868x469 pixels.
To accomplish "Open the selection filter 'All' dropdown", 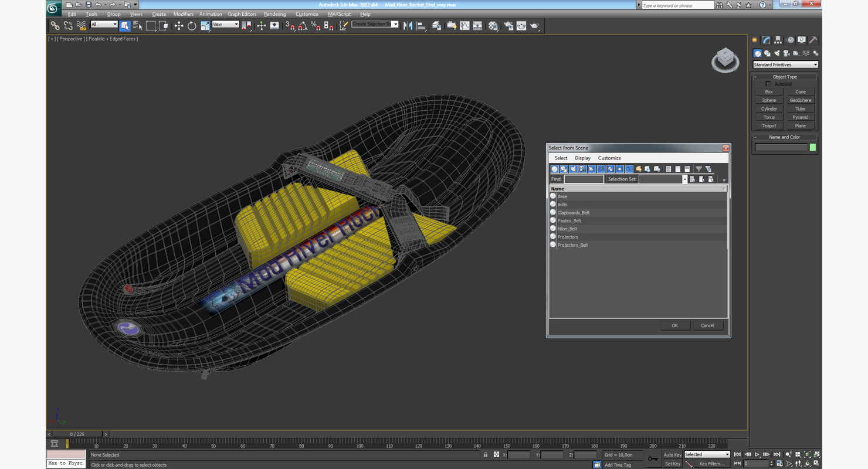I will coord(104,25).
